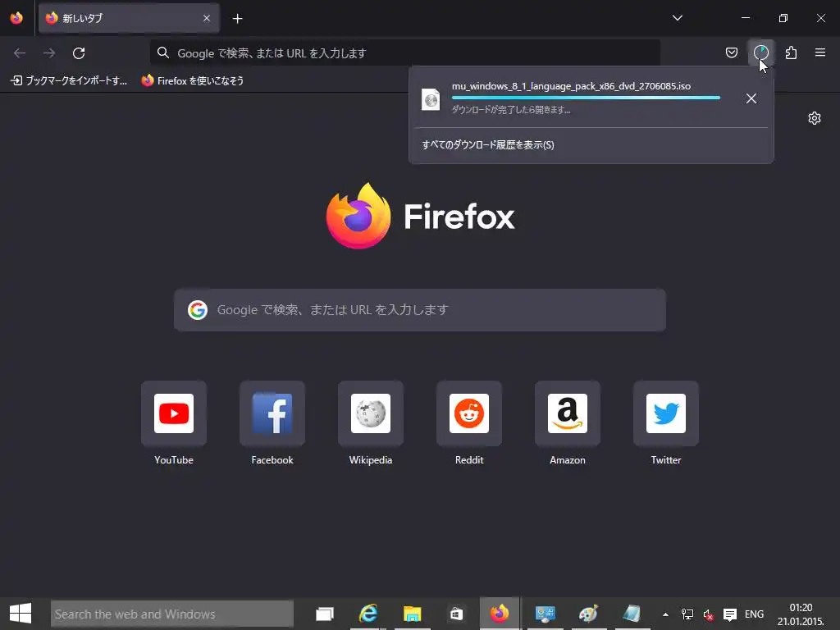Open ブックマークをインポートす... bookmark item
The image size is (840, 630).
[69, 81]
